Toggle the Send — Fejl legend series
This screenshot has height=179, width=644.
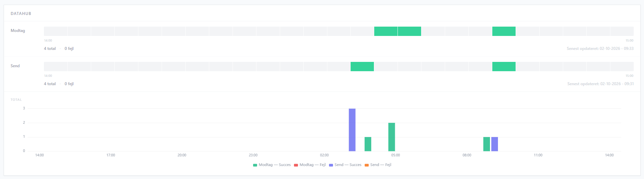[378, 165]
